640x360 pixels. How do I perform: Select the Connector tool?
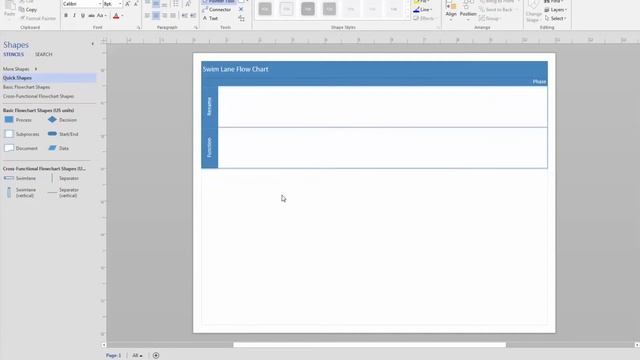217,9
